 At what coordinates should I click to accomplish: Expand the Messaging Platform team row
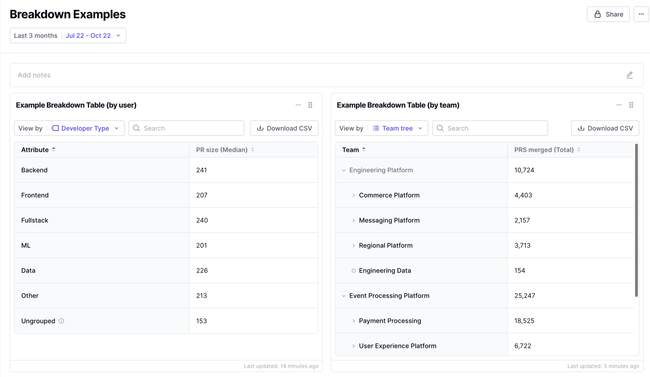point(353,220)
